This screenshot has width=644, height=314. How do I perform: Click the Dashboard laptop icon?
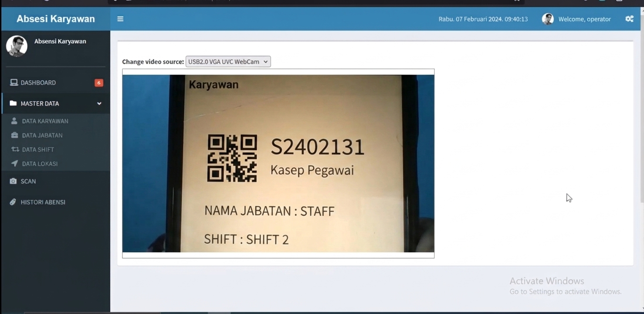click(14, 82)
